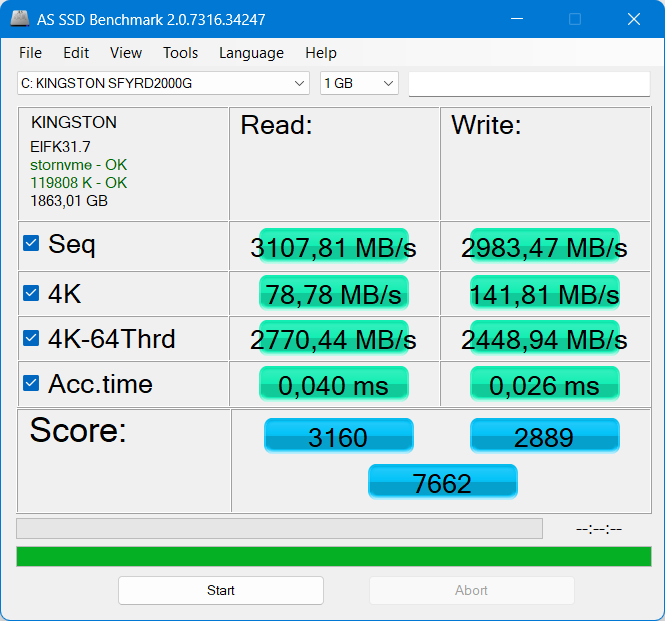Click the green overall progress bar
The height and width of the screenshot is (621, 665).
pos(334,557)
